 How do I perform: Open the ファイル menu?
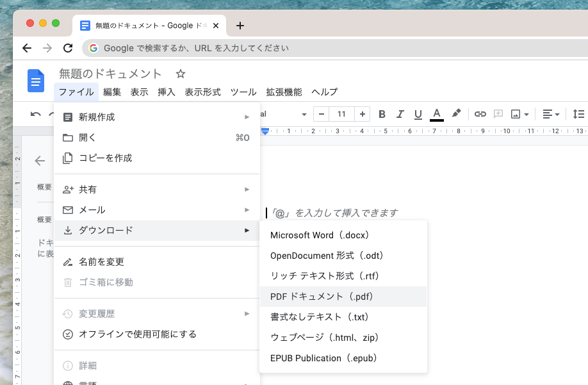76,92
